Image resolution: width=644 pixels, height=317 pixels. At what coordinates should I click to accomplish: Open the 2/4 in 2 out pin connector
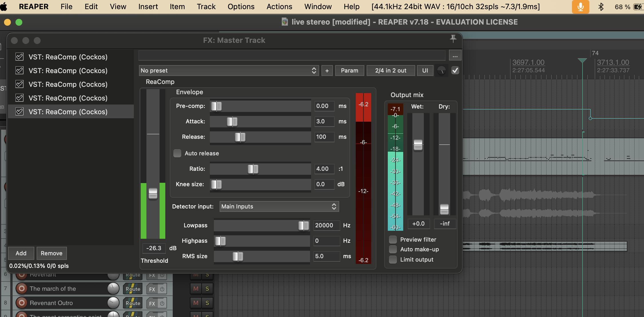point(391,71)
